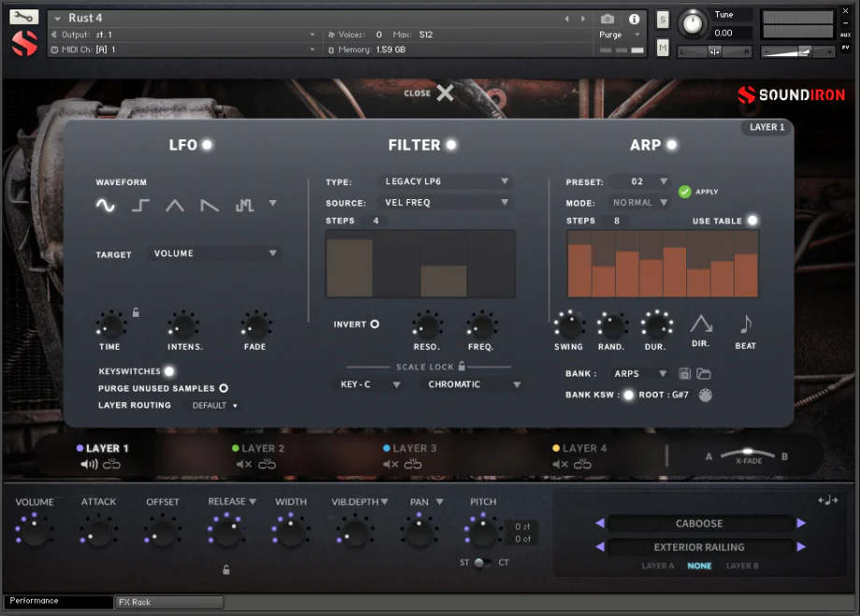Open the Chromatic scale dropdown
The image size is (860, 616).
[x=474, y=384]
